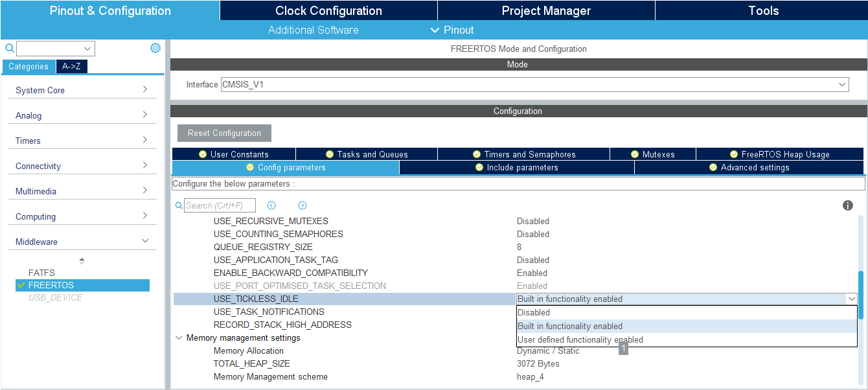Open Additional Software link
Viewport: 868px width, 390px height.
click(314, 30)
